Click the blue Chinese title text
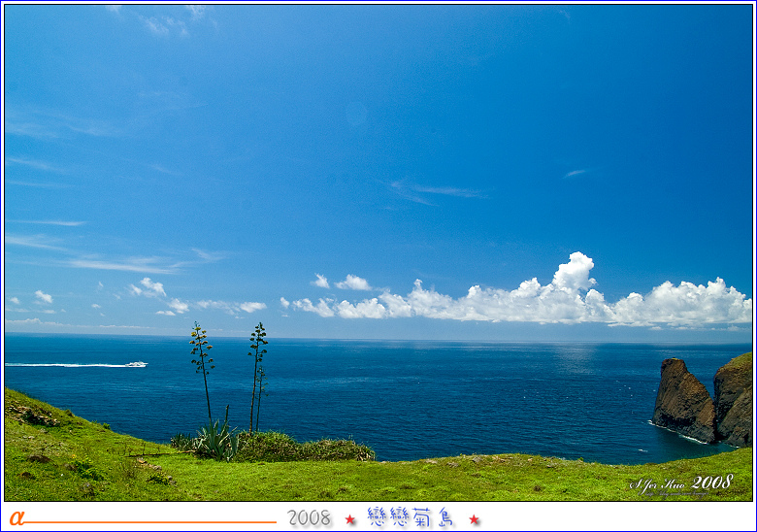757x532 pixels. (x=411, y=517)
